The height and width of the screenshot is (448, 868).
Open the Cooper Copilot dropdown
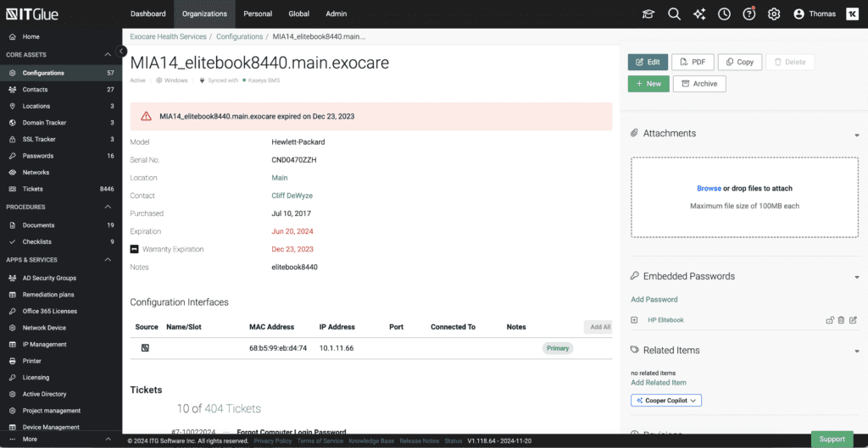pos(666,401)
